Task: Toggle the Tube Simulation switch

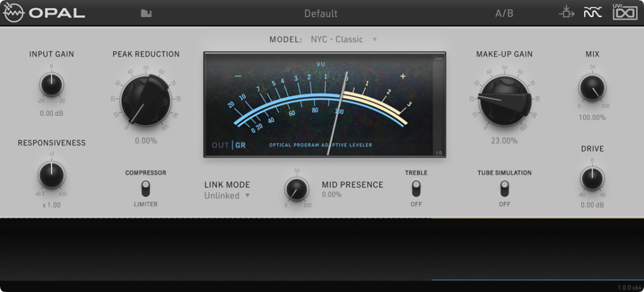Action: click(x=504, y=188)
